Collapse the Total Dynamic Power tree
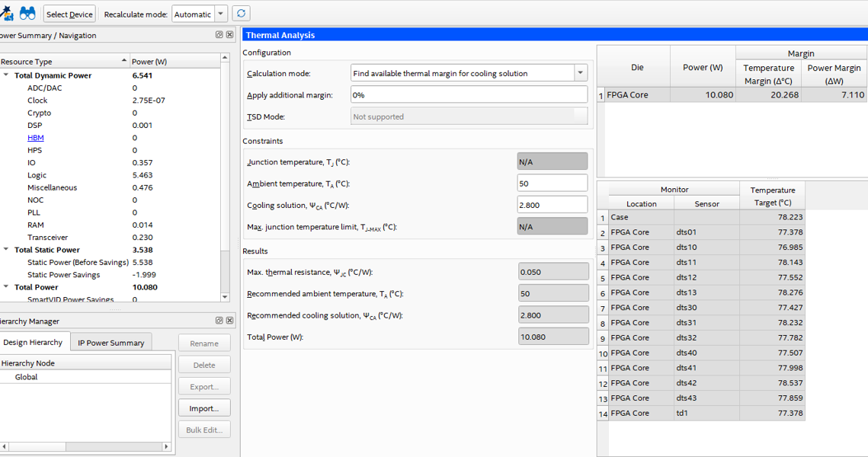This screenshot has width=868, height=457. click(6, 75)
